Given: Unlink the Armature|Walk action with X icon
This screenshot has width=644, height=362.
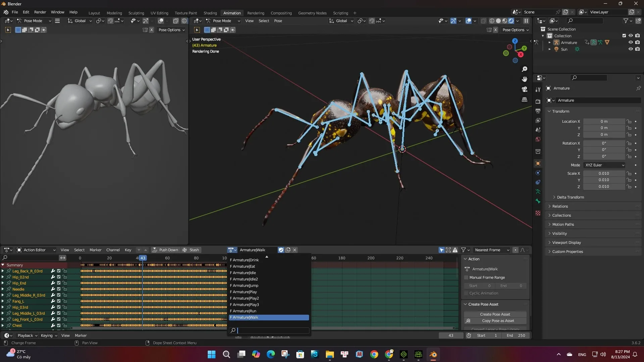Looking at the screenshot, I should (295, 250).
